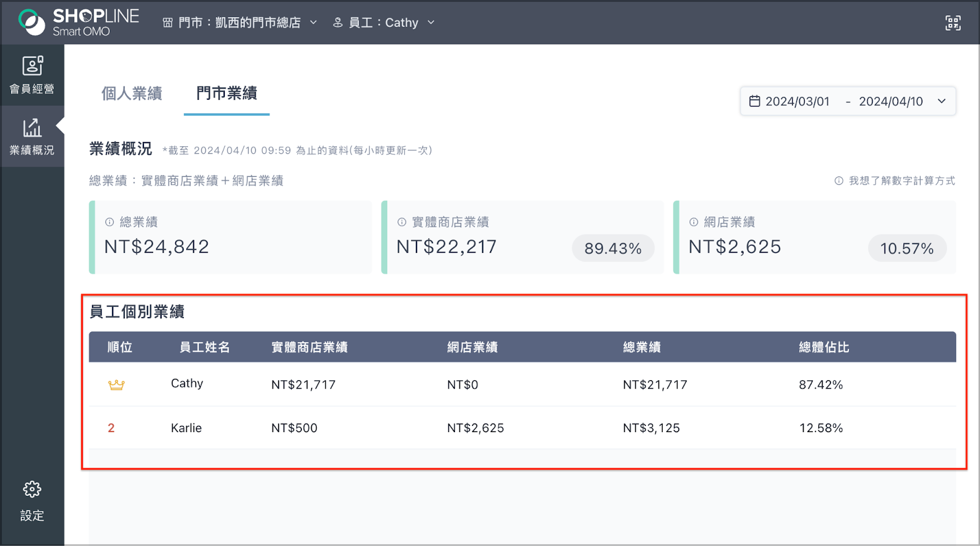Click Cathy's NT$21,717 physical store value
This screenshot has width=980, height=546.
click(x=303, y=384)
